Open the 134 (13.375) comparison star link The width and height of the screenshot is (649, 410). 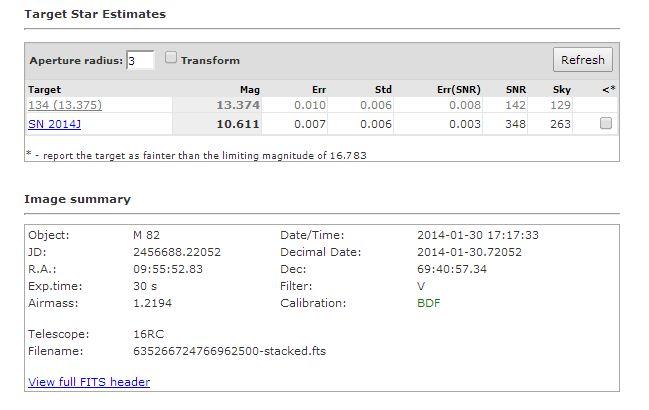[x=65, y=105]
